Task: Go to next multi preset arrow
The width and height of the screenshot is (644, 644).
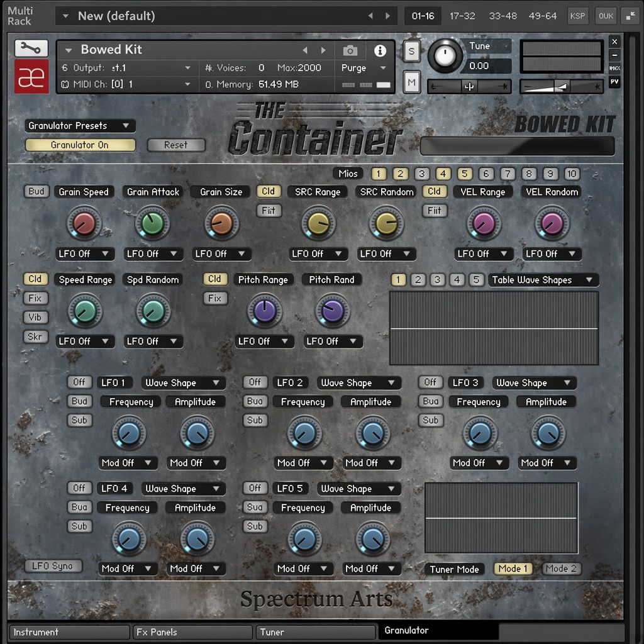Action: pyautogui.click(x=387, y=16)
